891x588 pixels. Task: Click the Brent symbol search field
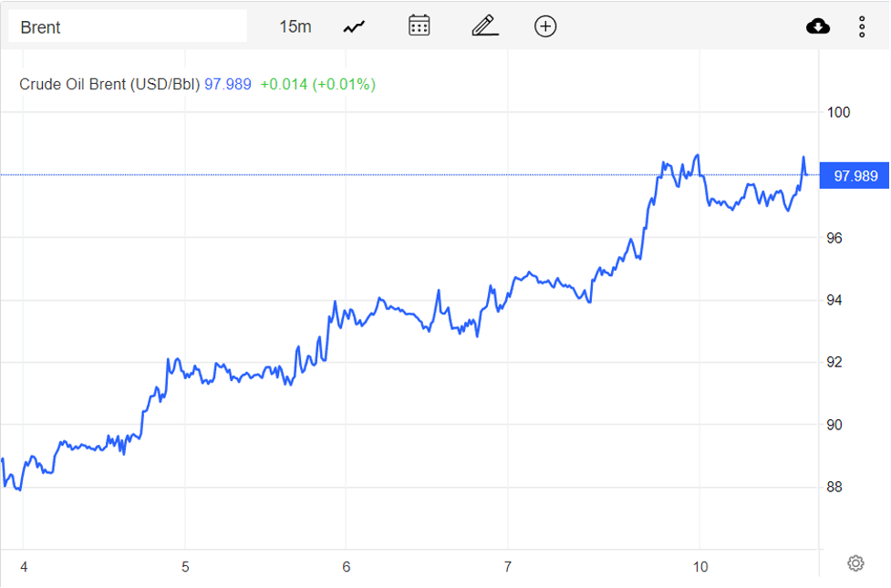click(128, 26)
